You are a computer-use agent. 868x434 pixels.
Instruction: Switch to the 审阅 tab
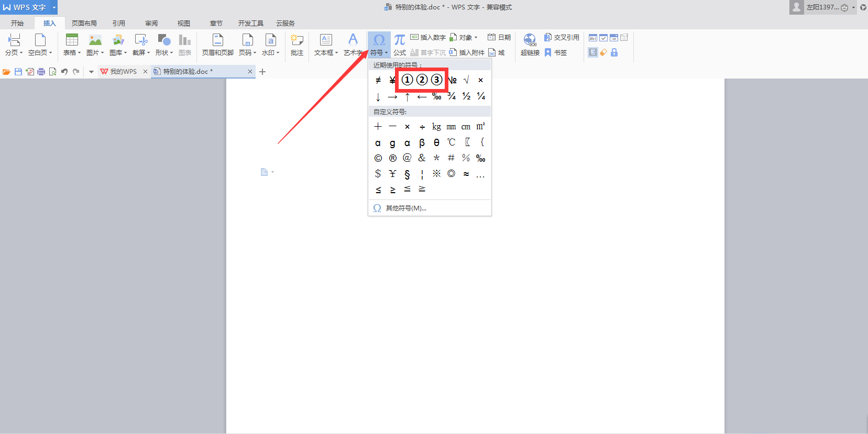tap(151, 23)
